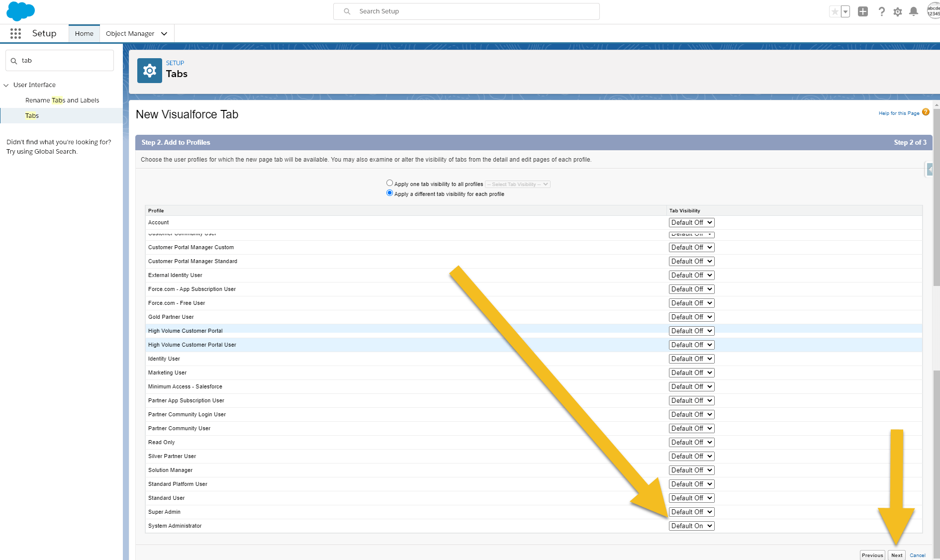Select 'Apply one tab visibility to all profiles'
The image size is (940, 560).
[x=390, y=183]
